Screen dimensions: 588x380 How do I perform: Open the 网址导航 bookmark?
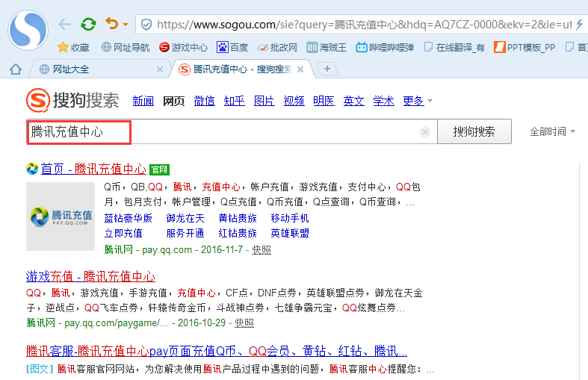tap(126, 47)
